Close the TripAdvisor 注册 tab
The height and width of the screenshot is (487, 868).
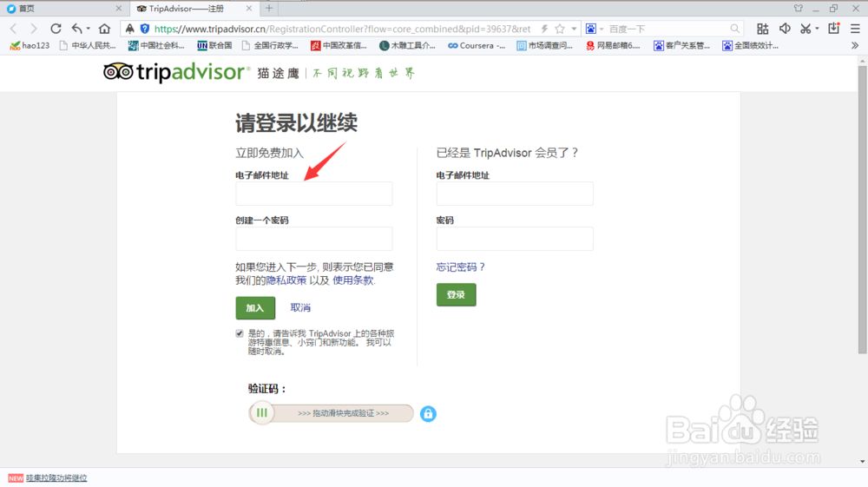coord(248,9)
